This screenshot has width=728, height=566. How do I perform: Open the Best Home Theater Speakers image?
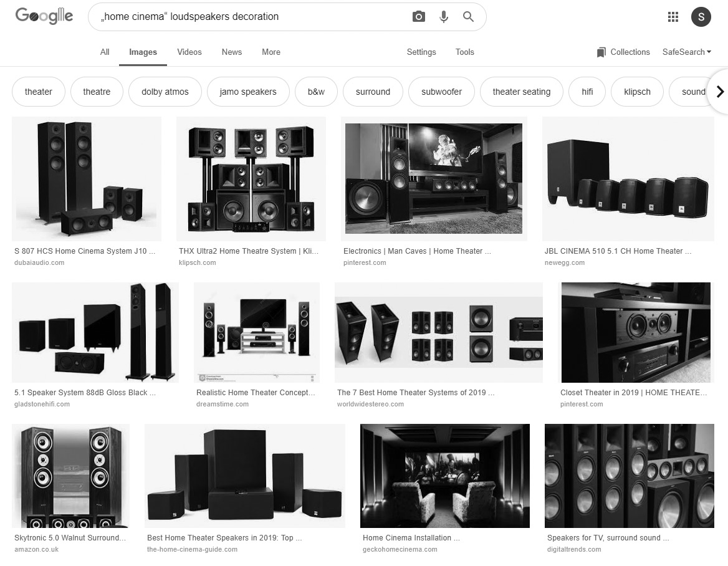(245, 476)
